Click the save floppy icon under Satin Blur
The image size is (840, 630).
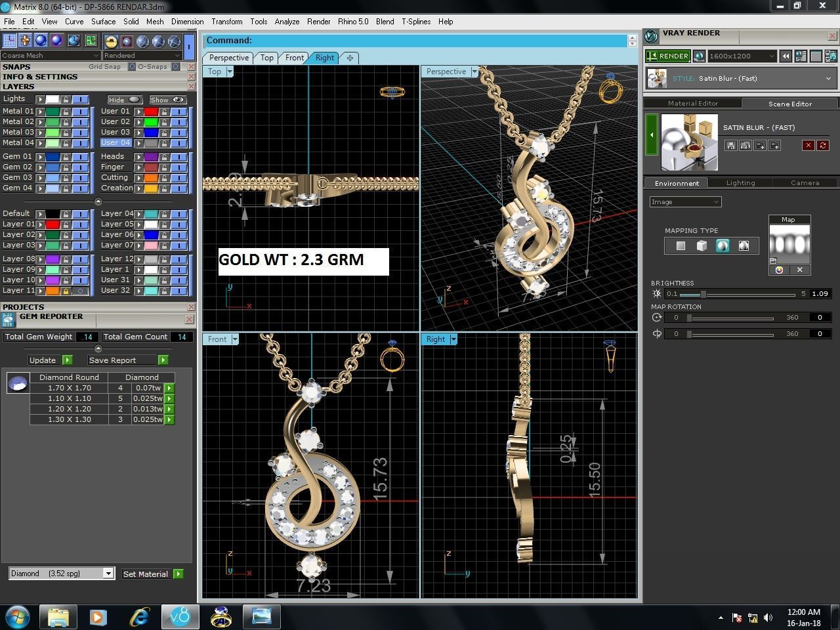tap(730, 145)
